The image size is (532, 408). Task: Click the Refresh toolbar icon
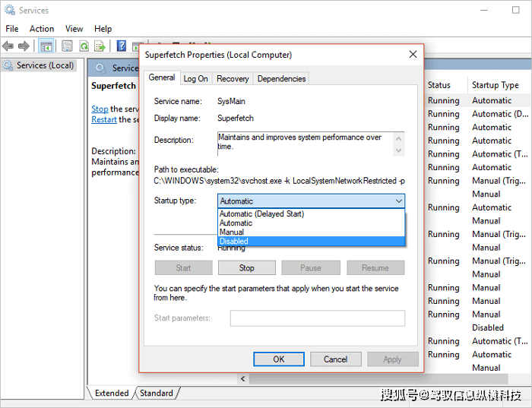coord(84,46)
